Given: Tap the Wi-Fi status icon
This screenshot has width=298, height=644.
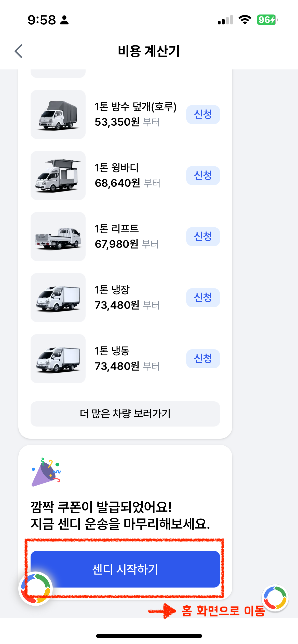Looking at the screenshot, I should coord(245,20).
